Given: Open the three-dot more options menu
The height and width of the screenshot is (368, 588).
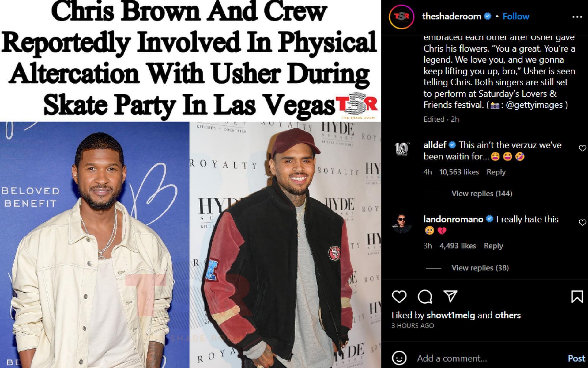Looking at the screenshot, I should [x=577, y=17].
